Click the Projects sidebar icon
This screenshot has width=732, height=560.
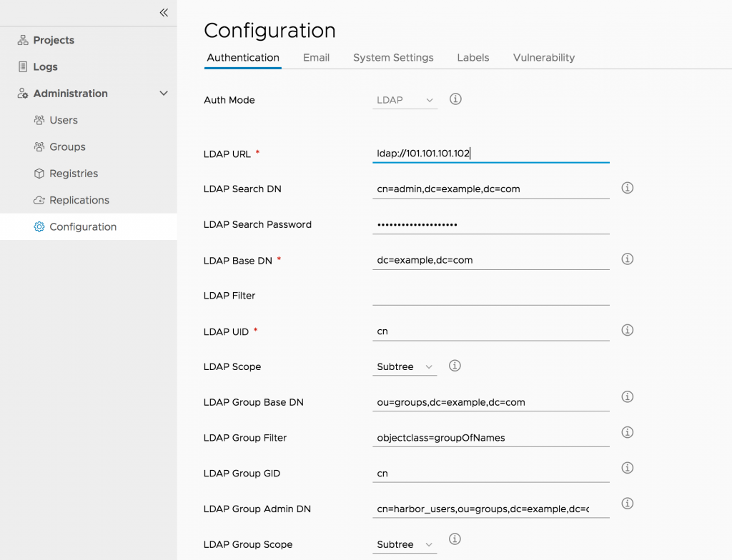click(23, 40)
